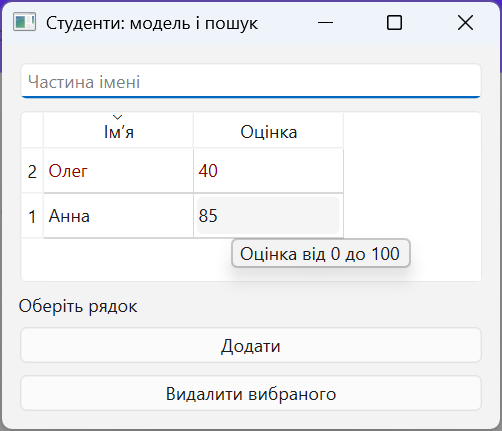Focus the Частина імені search field
502x431 pixels.
pos(251,81)
